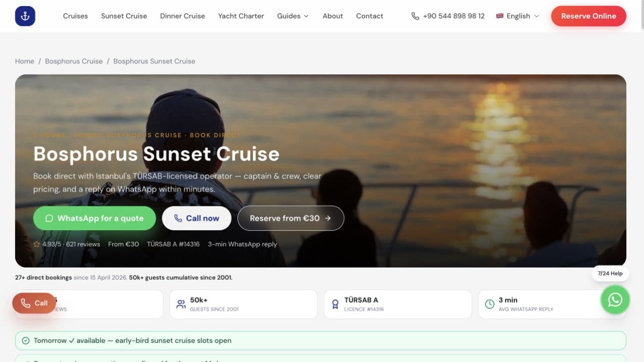Image resolution: width=644 pixels, height=362 pixels.
Task: Open the Cruises menu item
Action: click(75, 16)
